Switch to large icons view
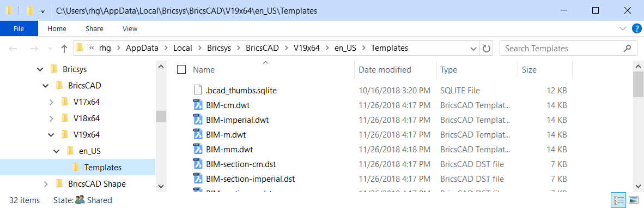The width and height of the screenshot is (644, 208). pyautogui.click(x=633, y=200)
